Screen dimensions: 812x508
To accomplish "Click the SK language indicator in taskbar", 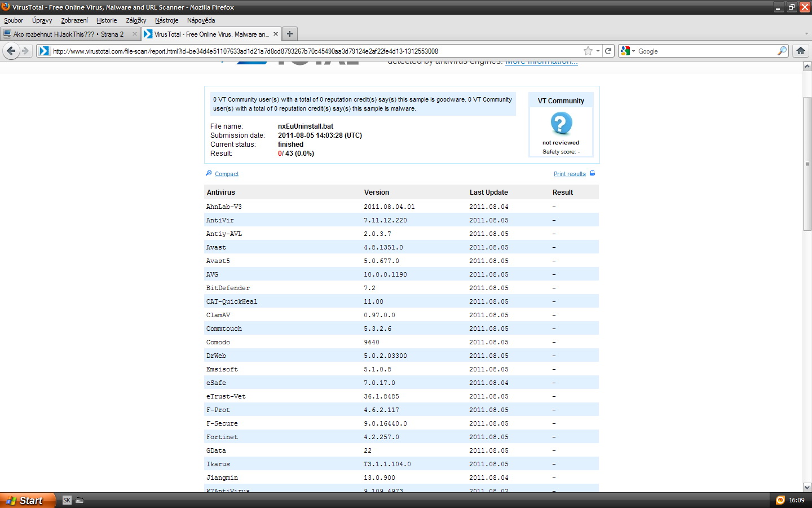I will coord(67,500).
